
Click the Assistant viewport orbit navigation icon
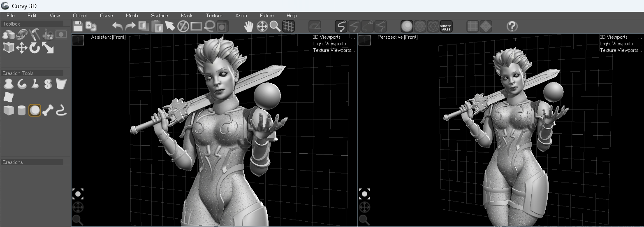78,207
